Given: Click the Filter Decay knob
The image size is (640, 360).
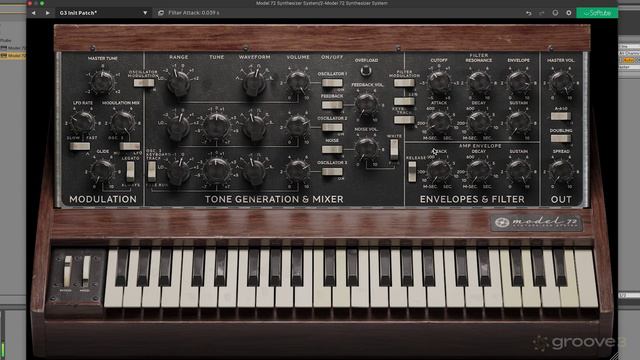Looking at the screenshot, I should pyautogui.click(x=479, y=122).
